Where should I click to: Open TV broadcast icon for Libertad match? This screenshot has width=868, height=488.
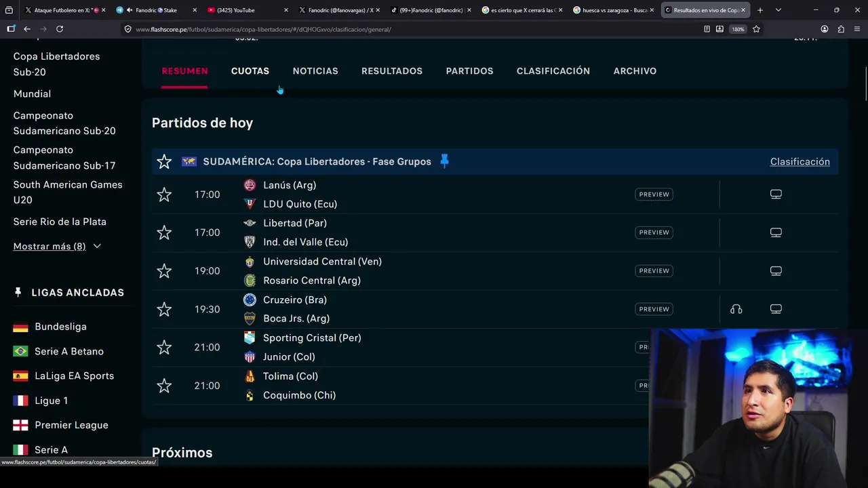(776, 232)
